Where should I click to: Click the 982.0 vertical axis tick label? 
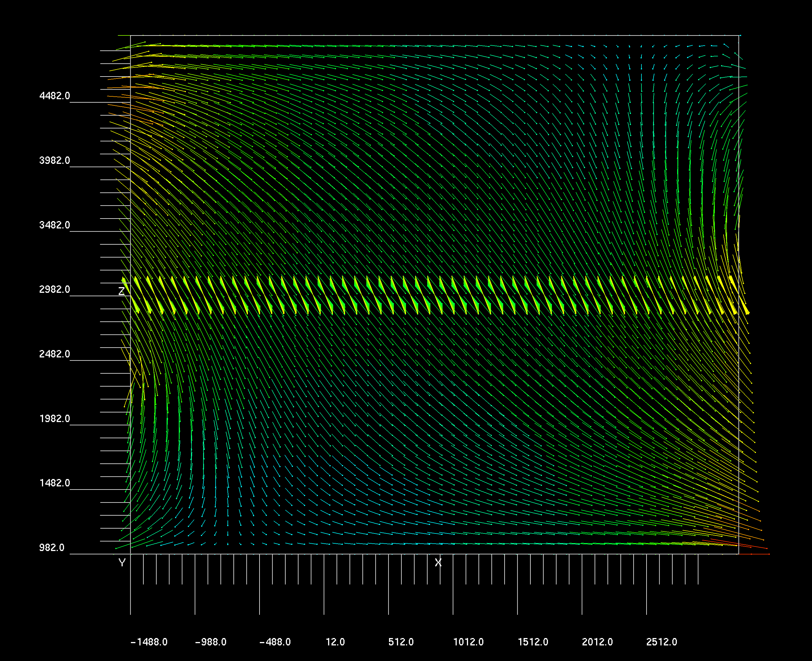pos(52,548)
